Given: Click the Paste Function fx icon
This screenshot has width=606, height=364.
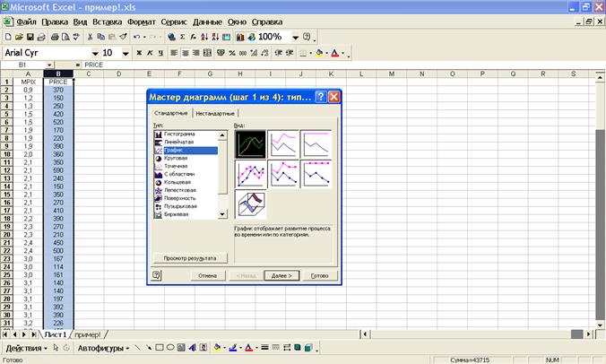Looking at the screenshot, I should (194, 37).
